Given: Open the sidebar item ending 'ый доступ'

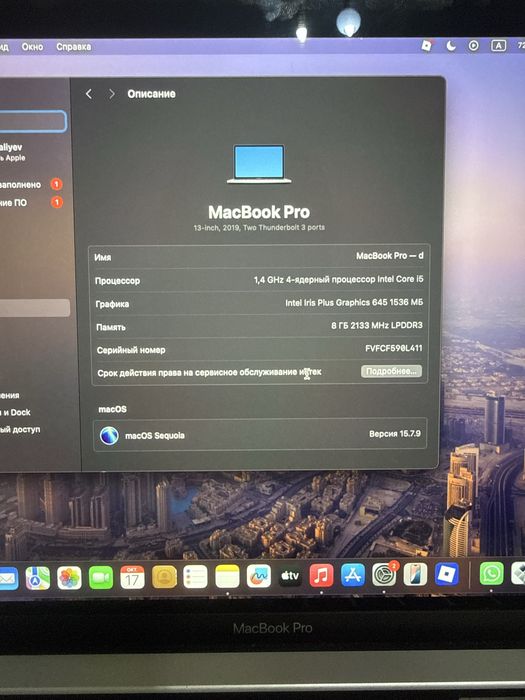Looking at the screenshot, I should pyautogui.click(x=20, y=429).
